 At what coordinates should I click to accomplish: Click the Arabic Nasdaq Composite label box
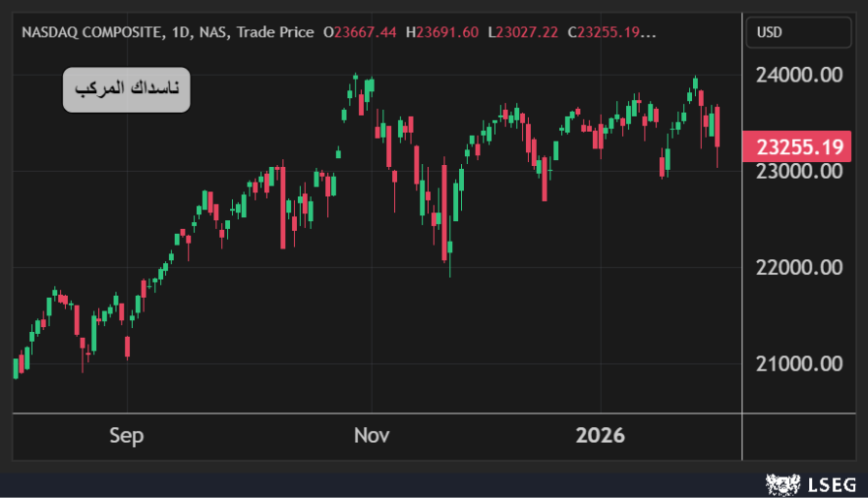click(x=127, y=89)
